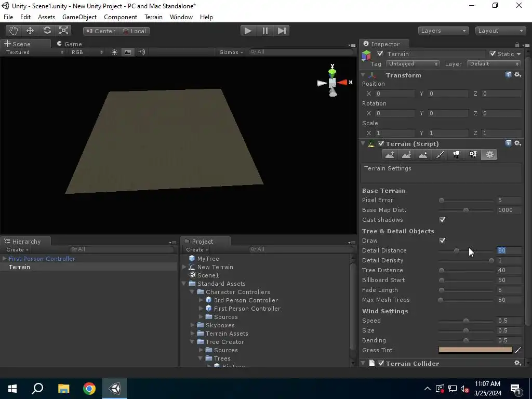
Task: Open the Layers dropdown
Action: click(x=444, y=31)
